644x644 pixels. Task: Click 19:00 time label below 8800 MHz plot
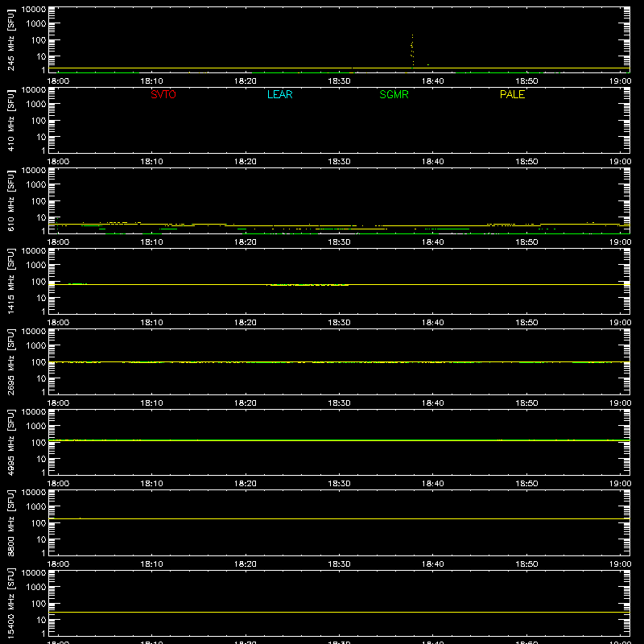click(x=620, y=564)
